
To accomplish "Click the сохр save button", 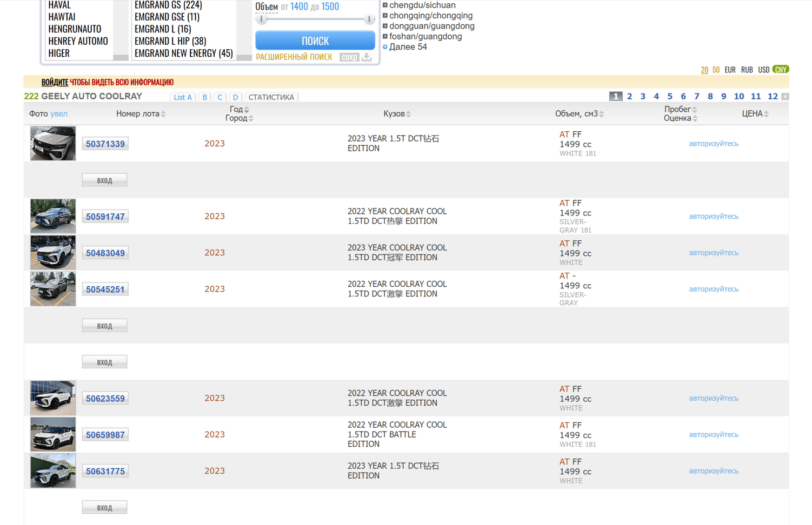I will (349, 57).
